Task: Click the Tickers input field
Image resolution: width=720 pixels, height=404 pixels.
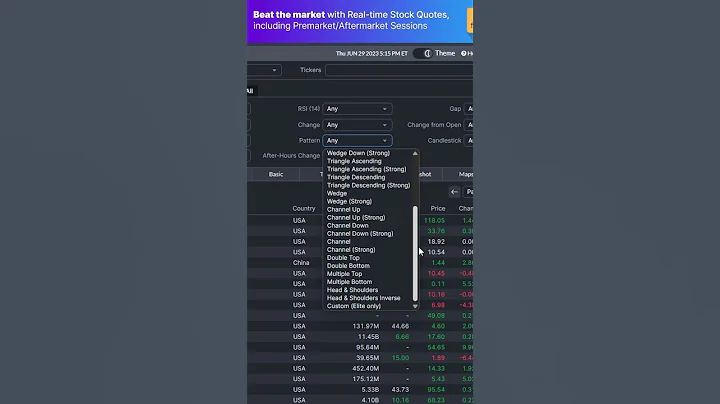Action: (x=399, y=70)
